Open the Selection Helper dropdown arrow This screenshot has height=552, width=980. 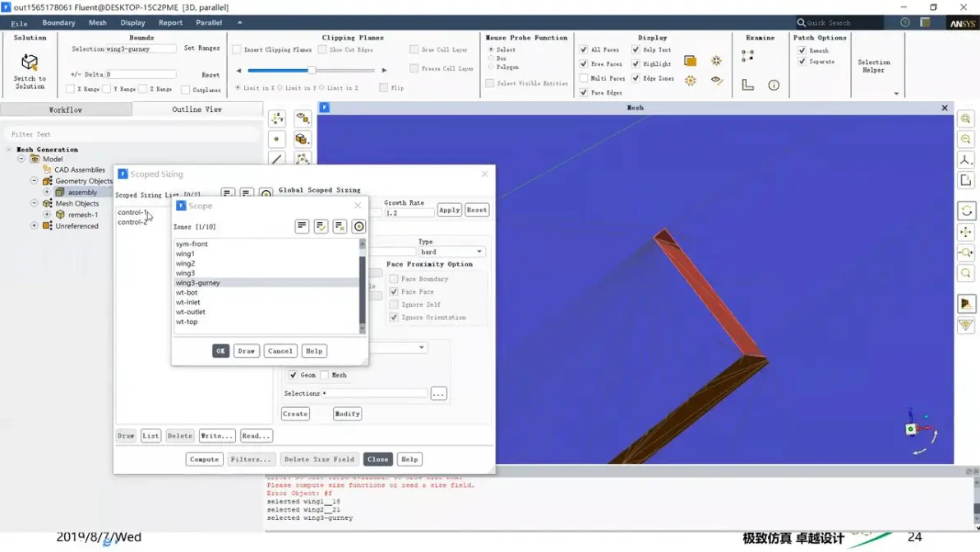pyautogui.click(x=896, y=94)
